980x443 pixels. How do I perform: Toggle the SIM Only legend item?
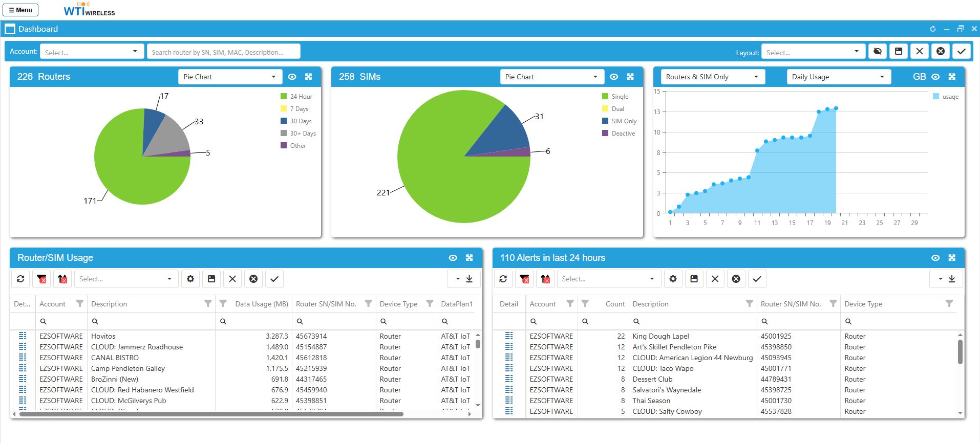pyautogui.click(x=620, y=121)
